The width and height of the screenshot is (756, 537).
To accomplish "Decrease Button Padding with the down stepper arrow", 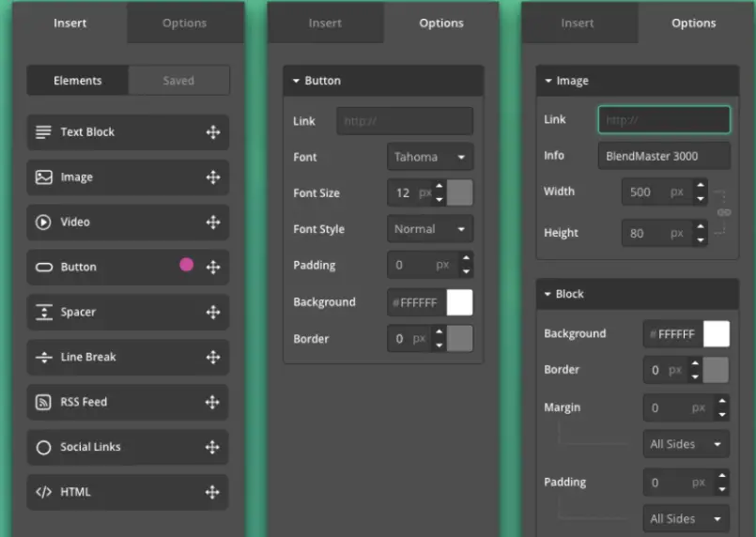I will click(x=466, y=271).
